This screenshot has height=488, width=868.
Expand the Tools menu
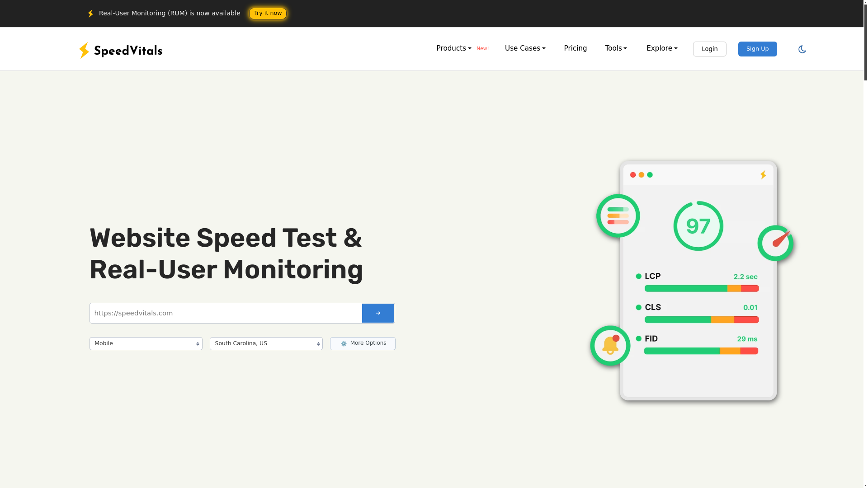(616, 48)
